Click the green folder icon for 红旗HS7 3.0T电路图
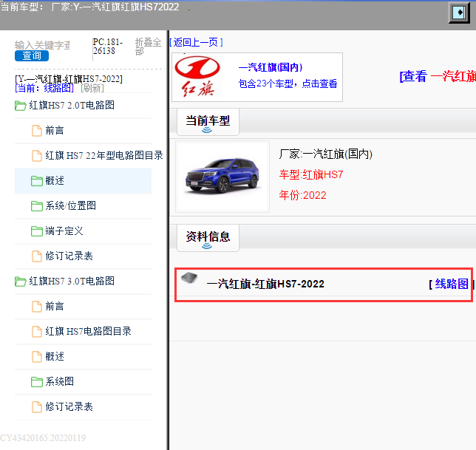The height and width of the screenshot is (450, 476). [21, 282]
